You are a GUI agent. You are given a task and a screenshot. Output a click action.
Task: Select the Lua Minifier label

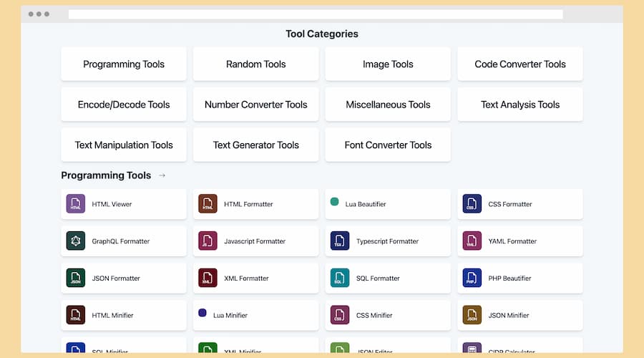tap(230, 315)
